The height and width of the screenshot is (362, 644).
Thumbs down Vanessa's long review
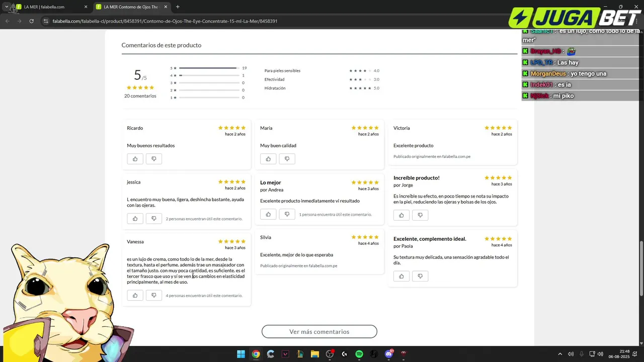tap(154, 296)
